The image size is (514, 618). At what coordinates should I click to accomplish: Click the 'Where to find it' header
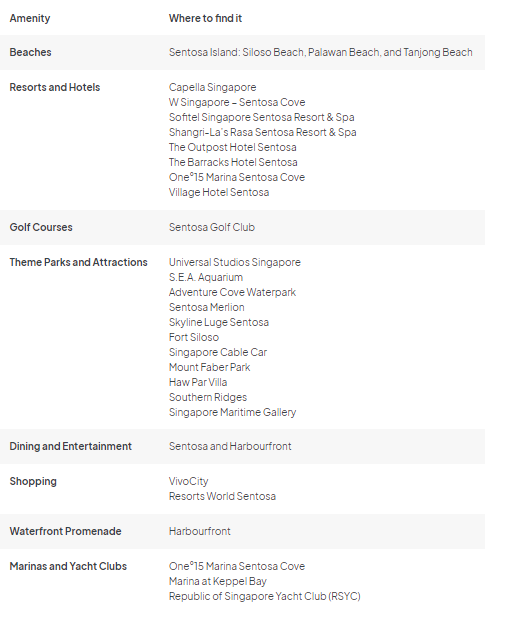pyautogui.click(x=205, y=18)
